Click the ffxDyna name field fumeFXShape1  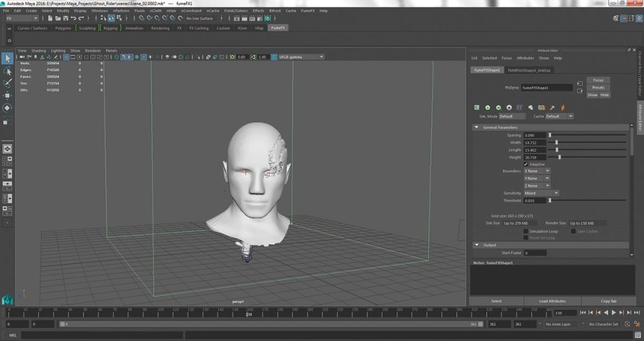[x=547, y=88]
